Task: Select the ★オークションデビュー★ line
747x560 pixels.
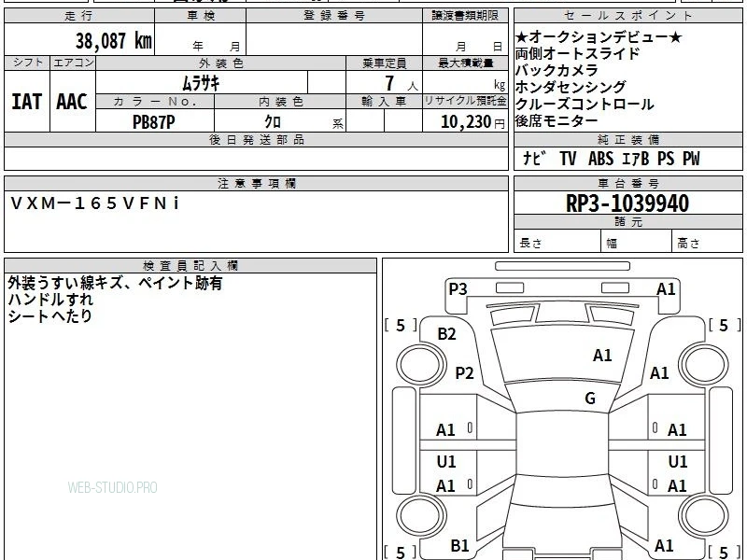Action: 599,36
